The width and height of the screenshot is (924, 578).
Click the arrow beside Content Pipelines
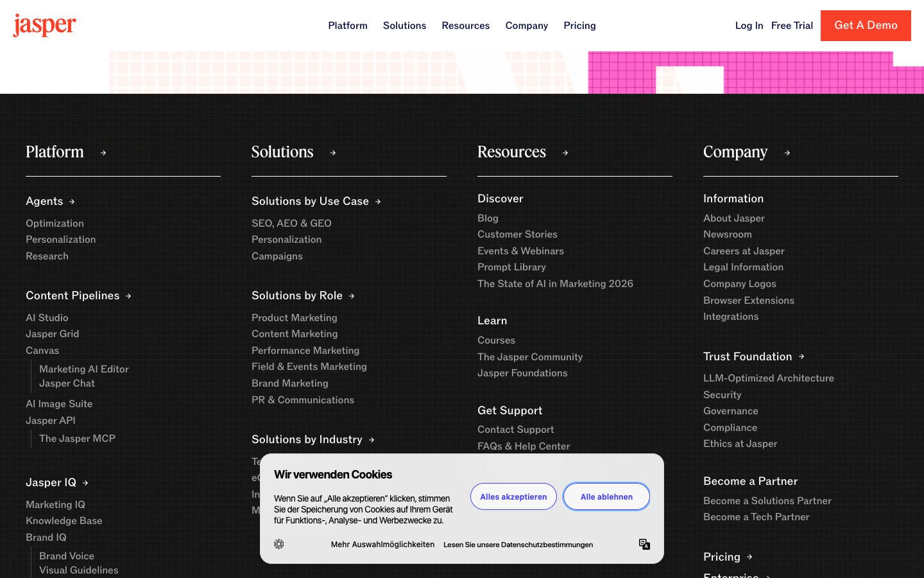[128, 296]
